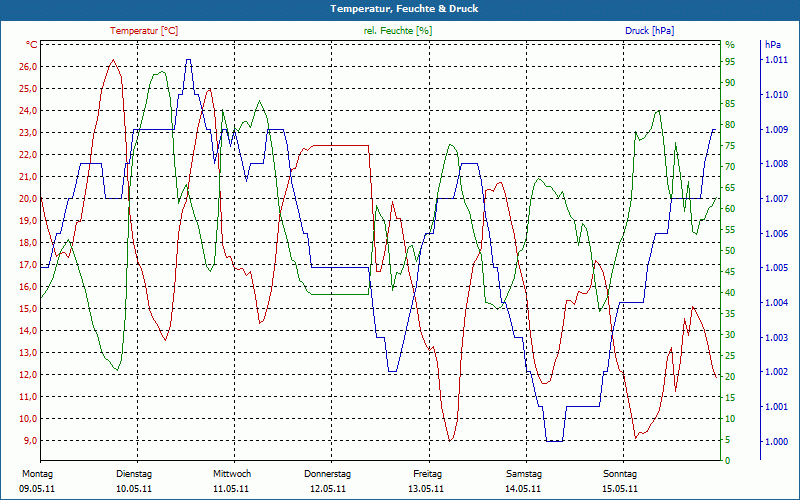Click the date 09.05.11
The image size is (800, 500).
(x=37, y=489)
